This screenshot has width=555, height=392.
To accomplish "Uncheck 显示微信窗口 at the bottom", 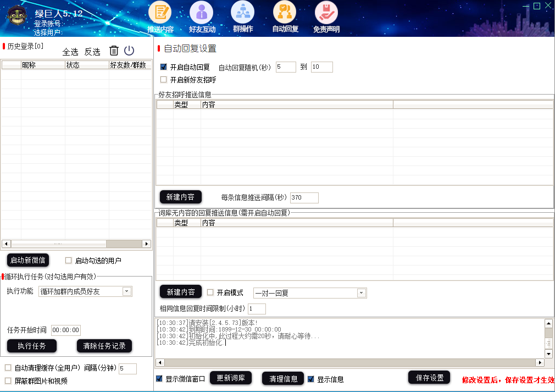I will click(x=159, y=379).
